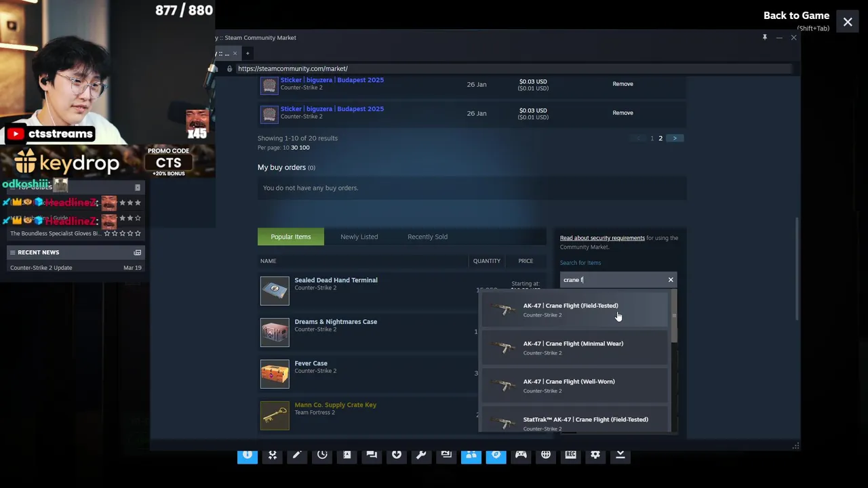Sort by the PRICE column header
868x488 pixels.
pyautogui.click(x=526, y=261)
